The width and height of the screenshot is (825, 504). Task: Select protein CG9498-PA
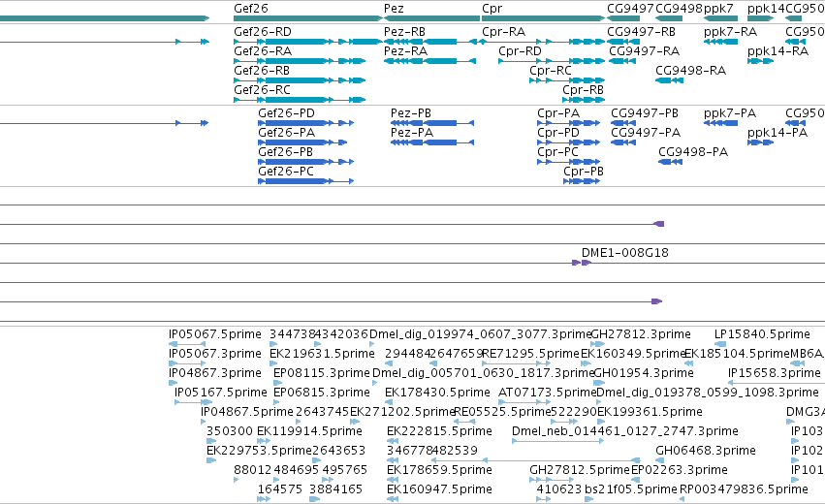(x=693, y=152)
